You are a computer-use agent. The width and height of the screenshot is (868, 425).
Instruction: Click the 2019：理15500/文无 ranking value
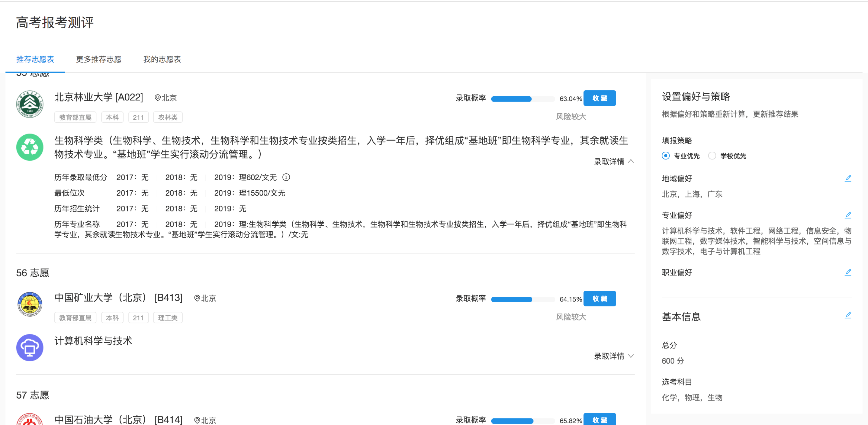point(250,193)
